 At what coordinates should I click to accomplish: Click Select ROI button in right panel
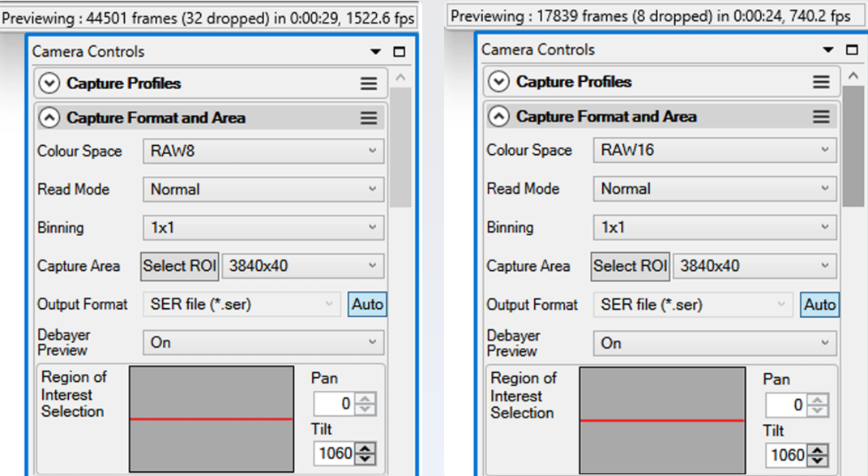click(x=631, y=267)
